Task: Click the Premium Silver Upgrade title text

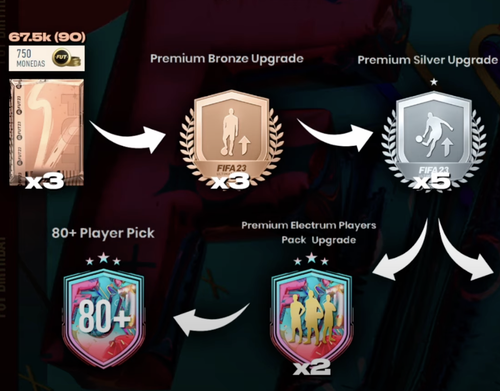Action: (428, 60)
